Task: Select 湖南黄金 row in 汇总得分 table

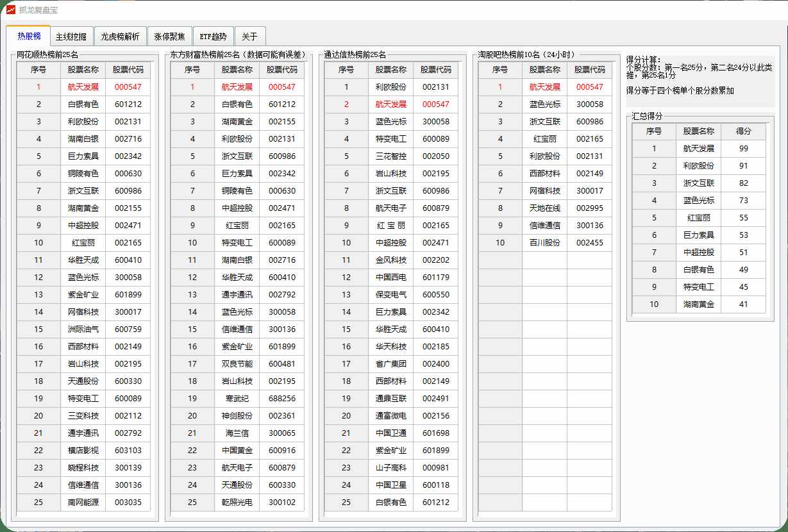Action: 698,304
